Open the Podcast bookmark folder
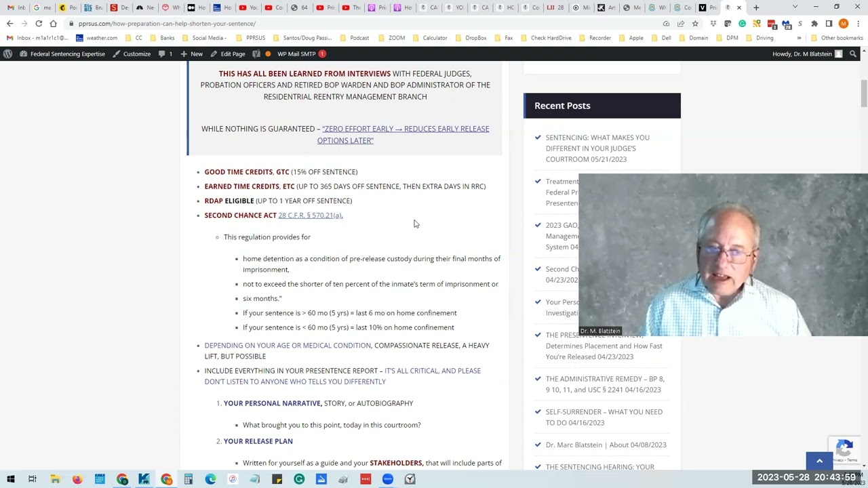Viewport: 868px width, 488px height. [355, 38]
